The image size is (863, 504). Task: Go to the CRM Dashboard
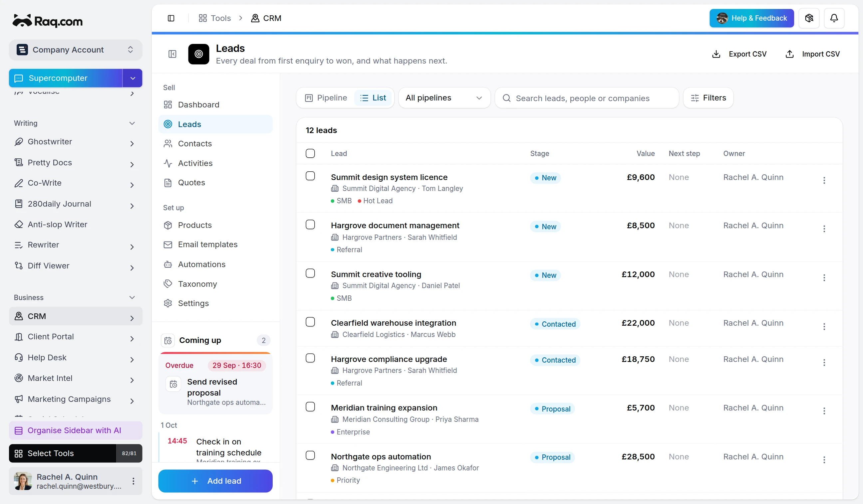click(215, 105)
